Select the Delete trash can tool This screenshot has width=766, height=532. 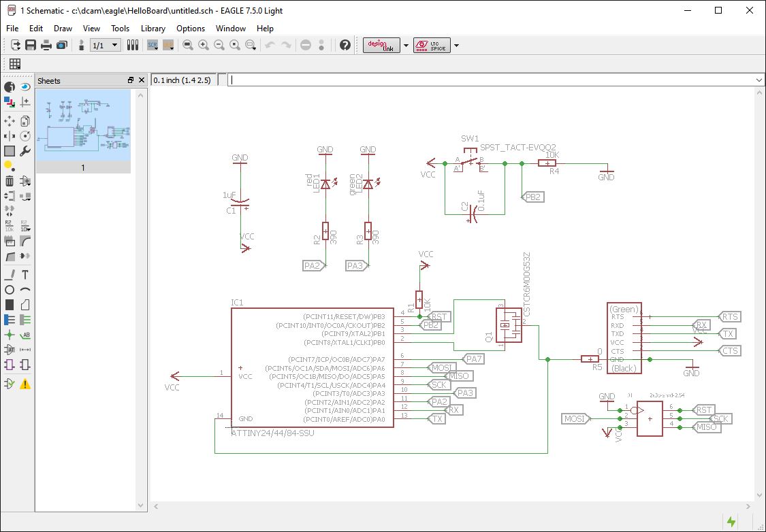pyautogui.click(x=10, y=181)
